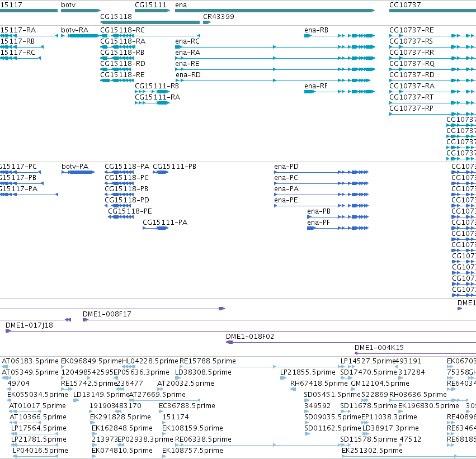Click EST label LP21855.5prime

click(308, 372)
